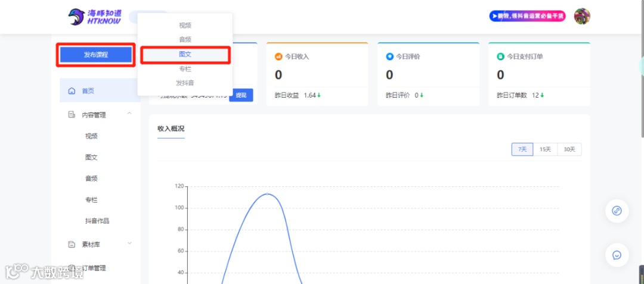
Task: Open 抖音作品 in the sidebar
Action: click(97, 221)
